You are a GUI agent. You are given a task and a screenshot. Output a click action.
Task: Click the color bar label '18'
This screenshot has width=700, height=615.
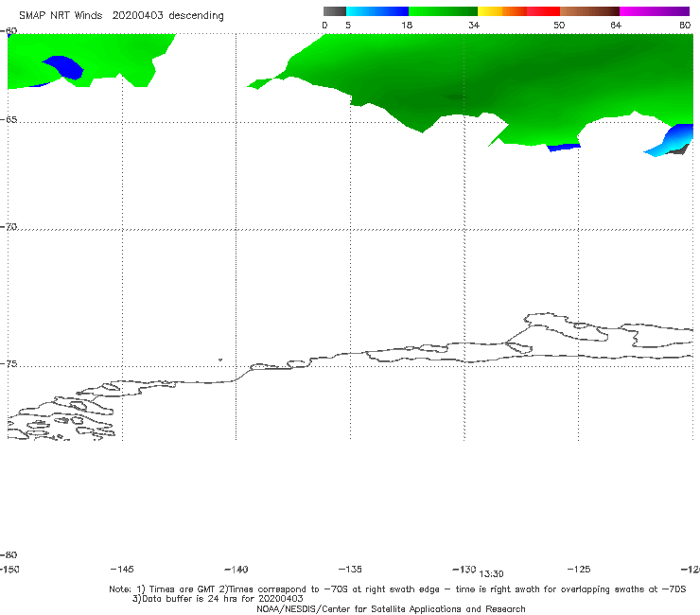(407, 26)
